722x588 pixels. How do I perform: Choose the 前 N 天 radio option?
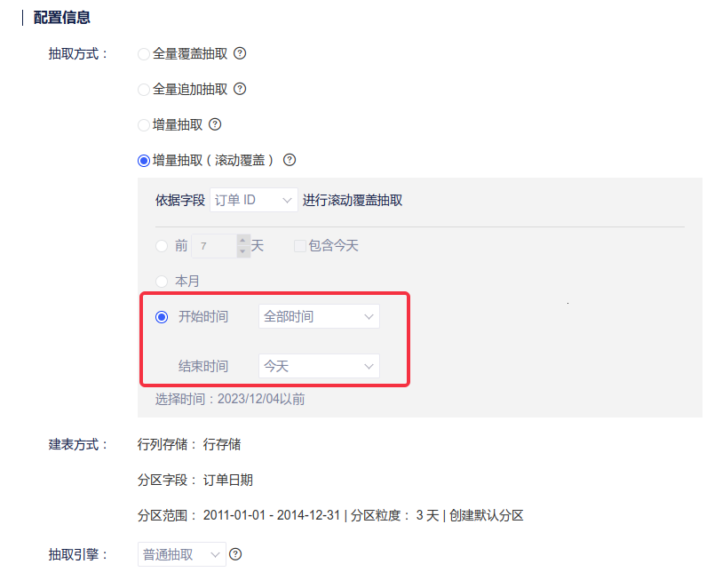pyautogui.click(x=162, y=246)
